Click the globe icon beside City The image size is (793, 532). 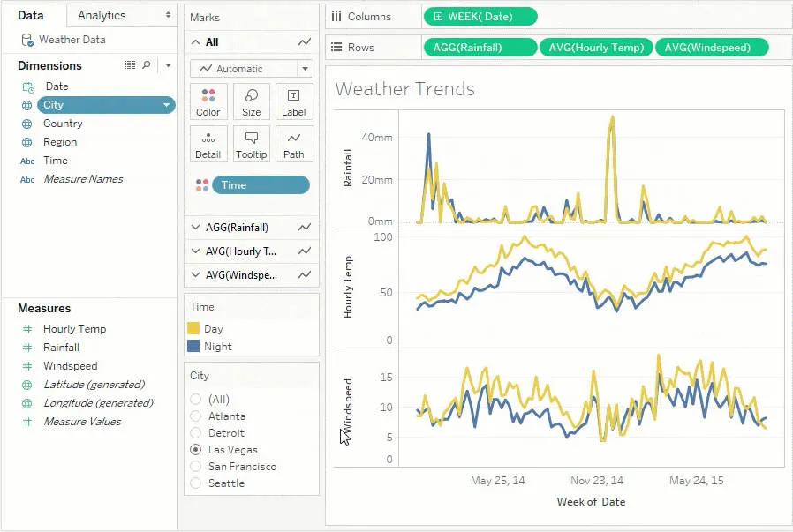click(x=26, y=105)
